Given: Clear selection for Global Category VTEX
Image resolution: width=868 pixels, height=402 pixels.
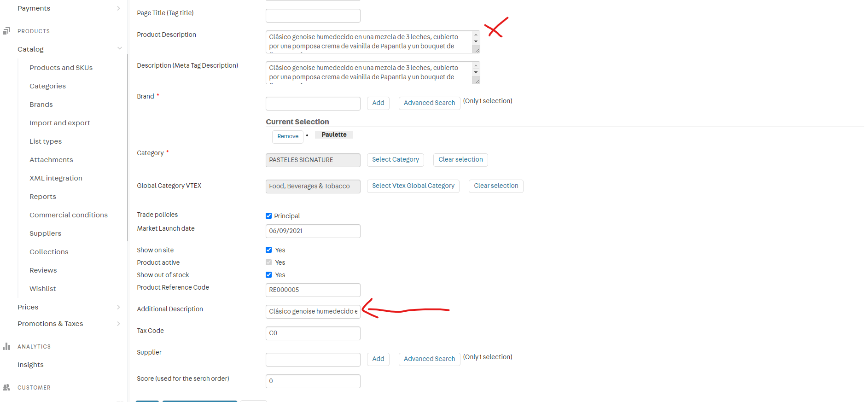Looking at the screenshot, I should pyautogui.click(x=496, y=186).
